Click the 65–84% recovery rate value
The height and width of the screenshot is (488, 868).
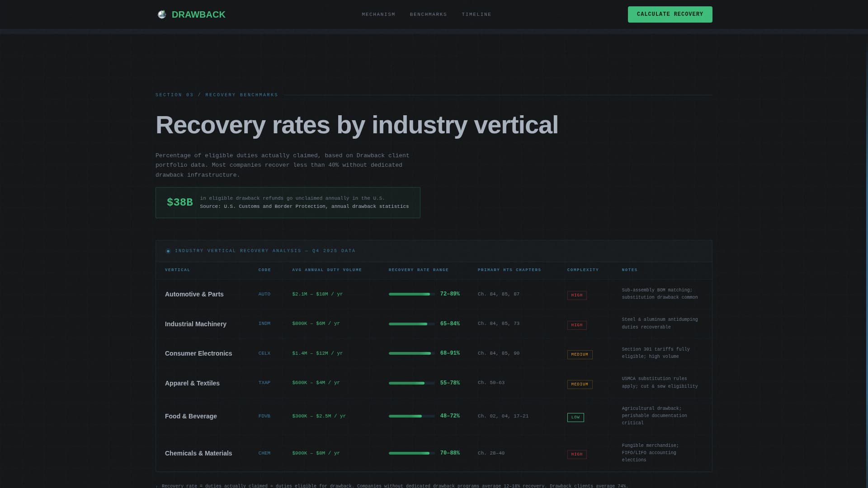pyautogui.click(x=450, y=324)
